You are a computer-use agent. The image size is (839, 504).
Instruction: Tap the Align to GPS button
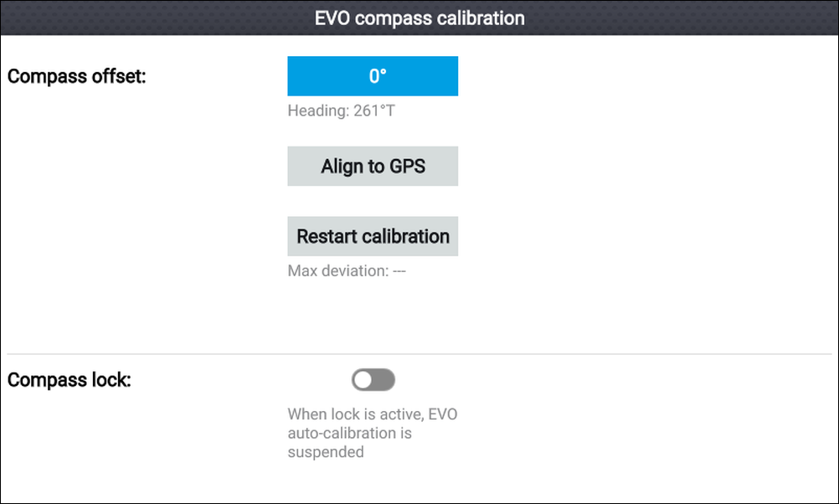tap(373, 166)
